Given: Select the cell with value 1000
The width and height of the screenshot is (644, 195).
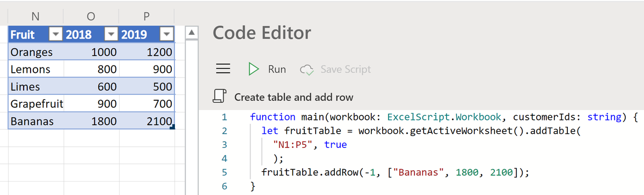Looking at the screenshot, I should pyautogui.click(x=91, y=52).
